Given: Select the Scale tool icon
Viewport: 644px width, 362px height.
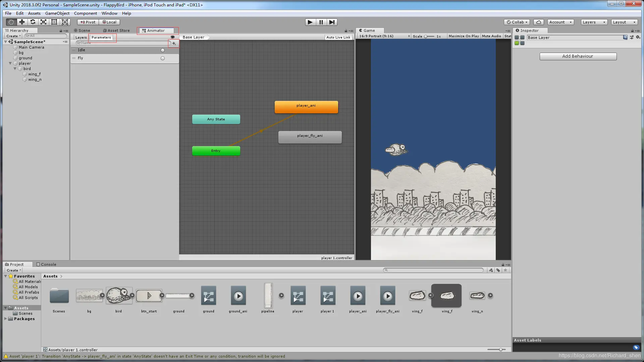Looking at the screenshot, I should tap(43, 22).
